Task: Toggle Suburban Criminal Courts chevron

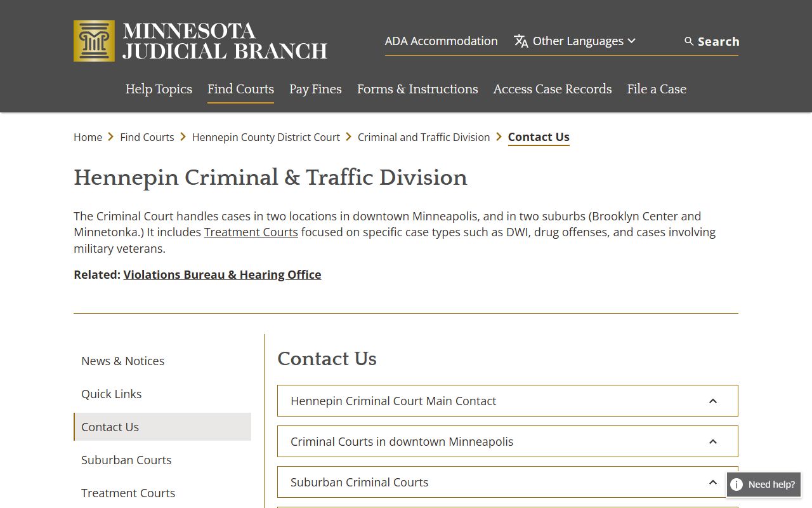Action: coord(713,483)
